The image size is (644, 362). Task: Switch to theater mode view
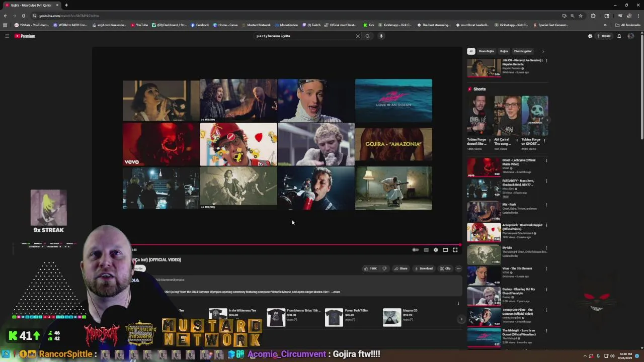click(x=445, y=250)
